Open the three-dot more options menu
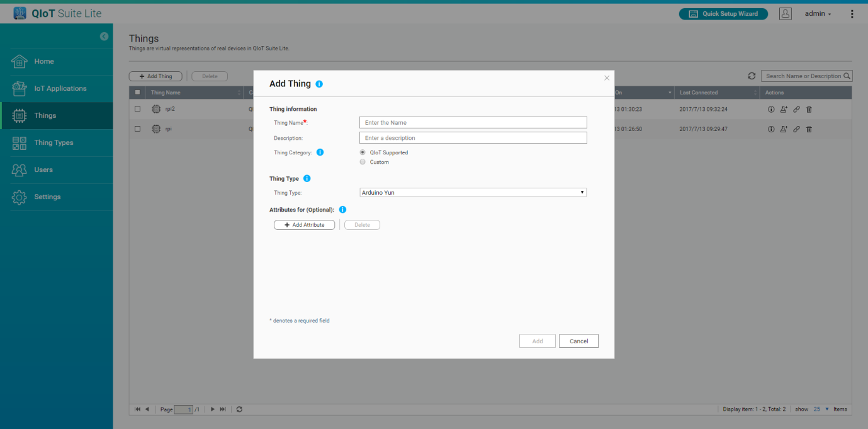This screenshot has width=868, height=429. tap(852, 14)
